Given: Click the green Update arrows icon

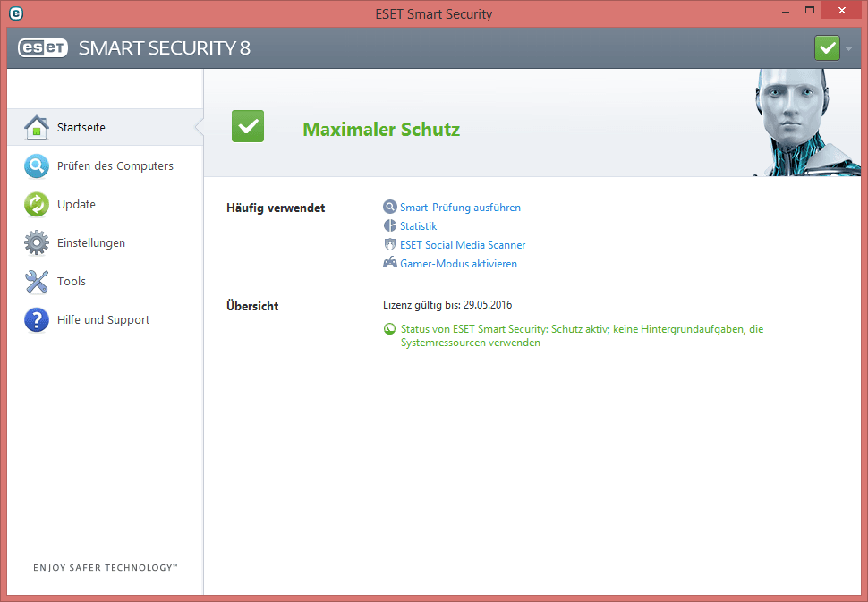Looking at the screenshot, I should 36,205.
